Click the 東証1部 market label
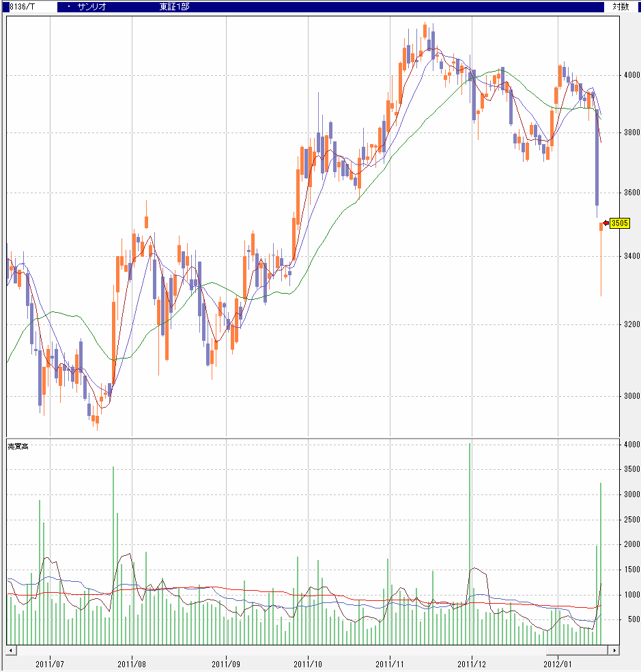 [x=174, y=6]
